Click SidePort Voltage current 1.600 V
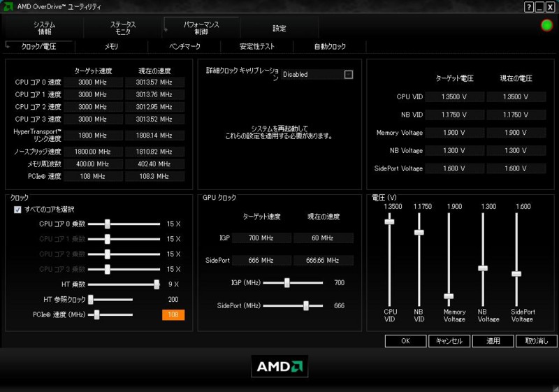 pos(516,168)
